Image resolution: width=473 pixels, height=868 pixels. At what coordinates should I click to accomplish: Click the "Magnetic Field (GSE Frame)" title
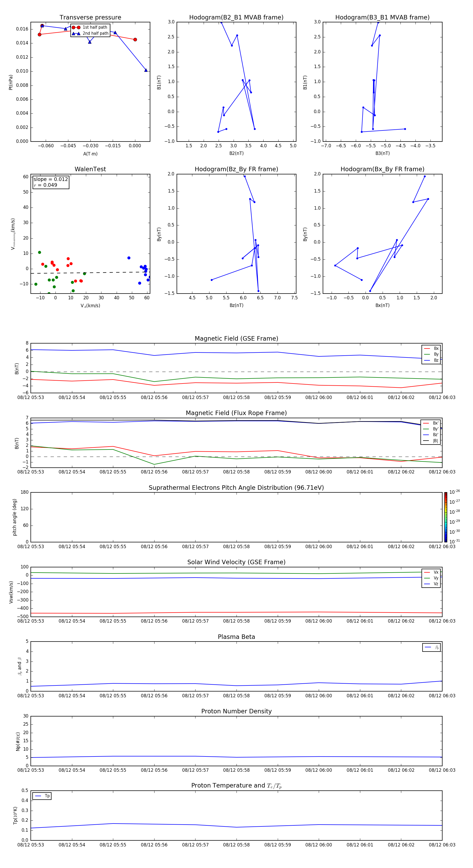click(x=236, y=339)
